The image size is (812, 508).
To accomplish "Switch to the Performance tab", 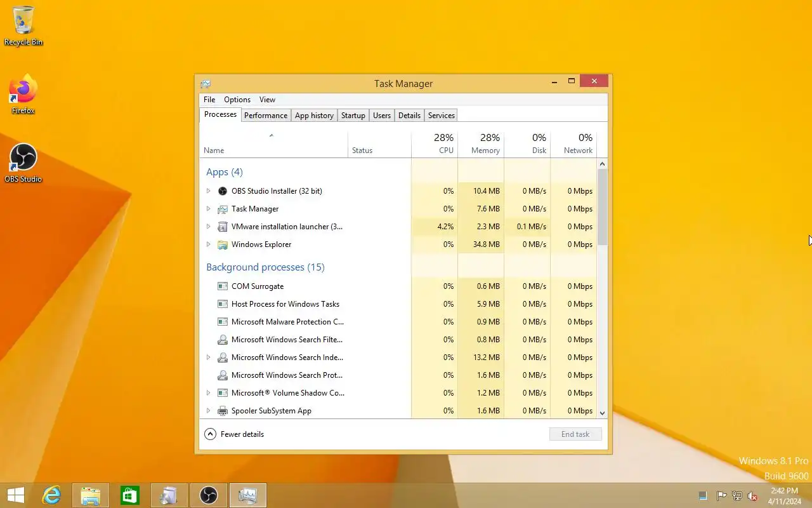I will click(266, 116).
